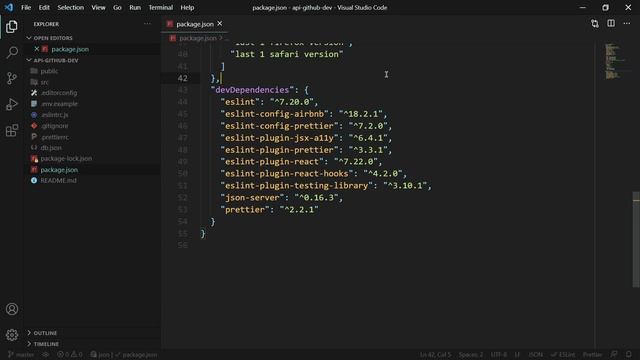Viewport: 640px width, 360px height.
Task: Click "json-server" dependency line
Action: click(282, 198)
